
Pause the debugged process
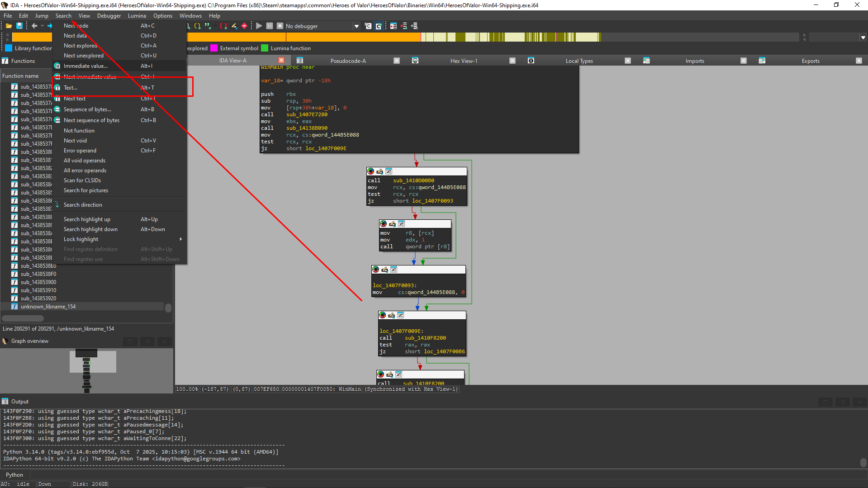270,26
